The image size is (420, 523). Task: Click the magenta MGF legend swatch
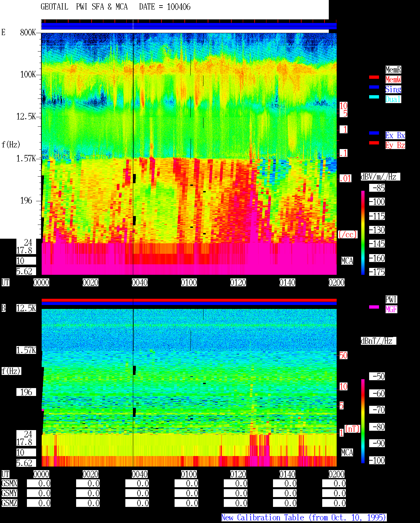374,307
